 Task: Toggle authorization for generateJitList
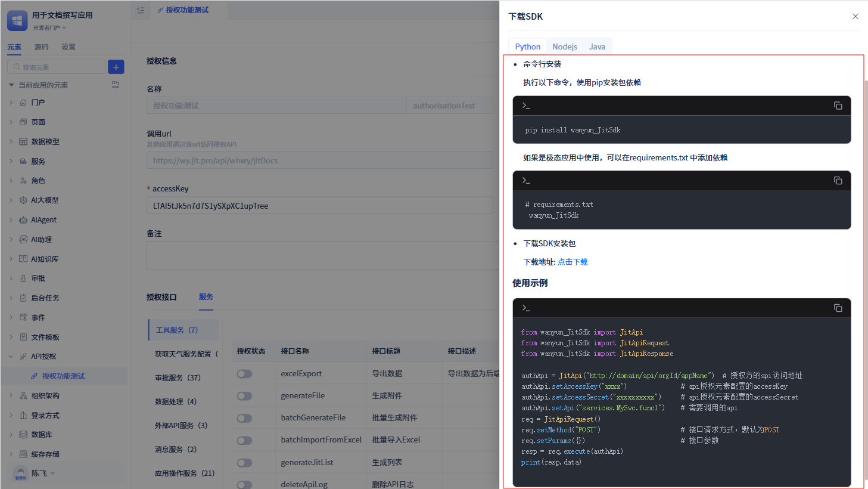[x=244, y=463]
